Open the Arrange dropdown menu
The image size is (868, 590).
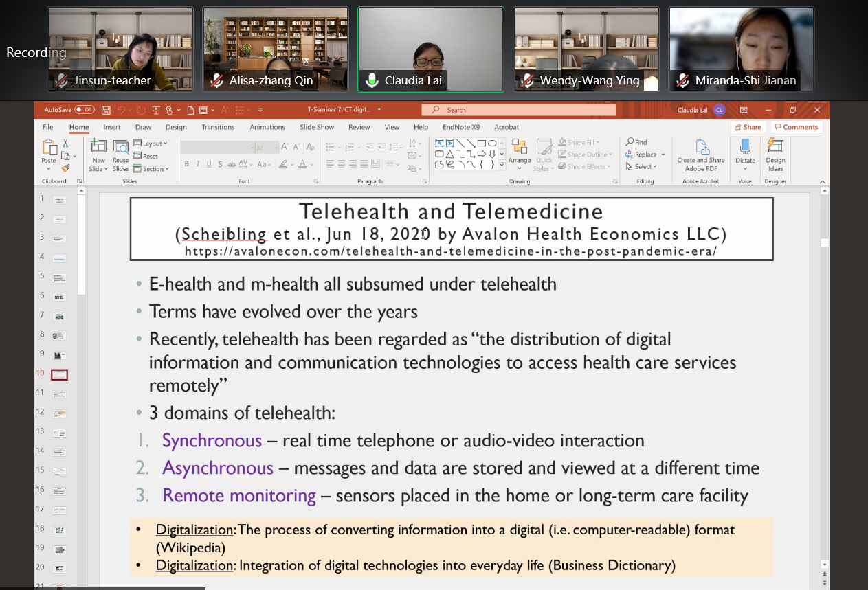(x=520, y=153)
